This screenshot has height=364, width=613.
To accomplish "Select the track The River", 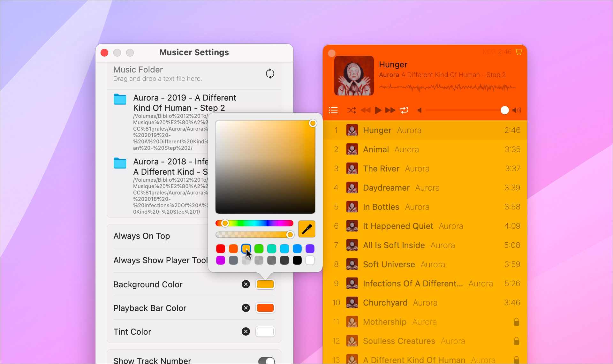I will (425, 168).
